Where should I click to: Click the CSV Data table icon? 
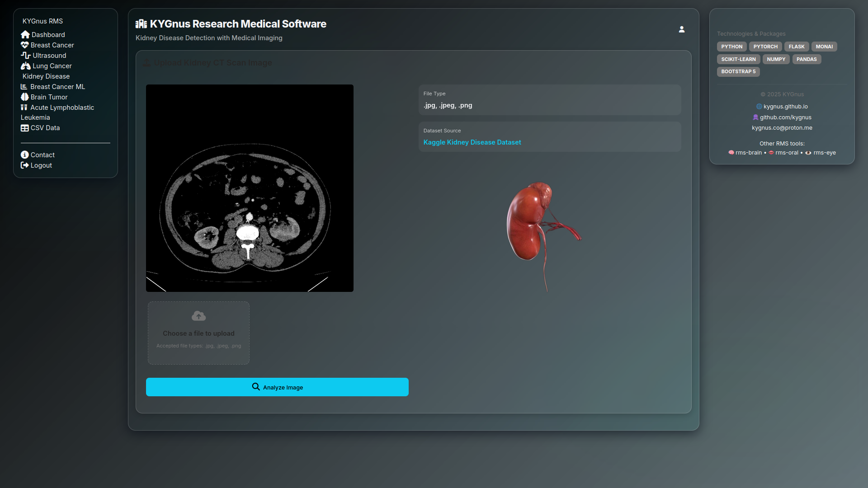click(x=25, y=128)
